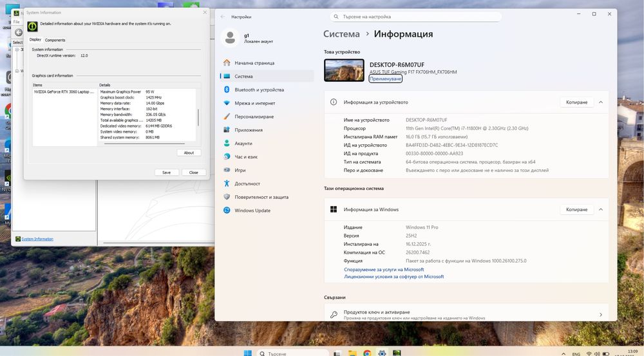Click NVIDIA Control Panel taskbar icon
The height and width of the screenshot is (356, 644).
pos(396,353)
